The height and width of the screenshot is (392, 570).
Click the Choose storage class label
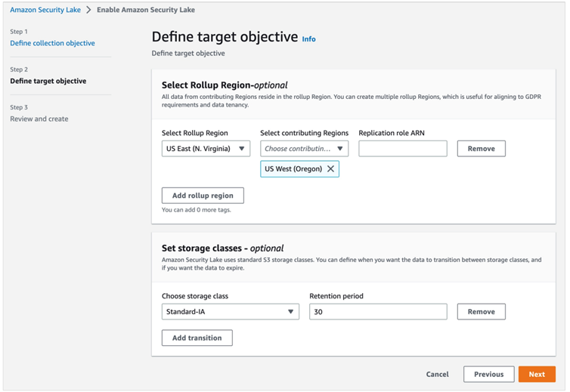[x=195, y=296]
